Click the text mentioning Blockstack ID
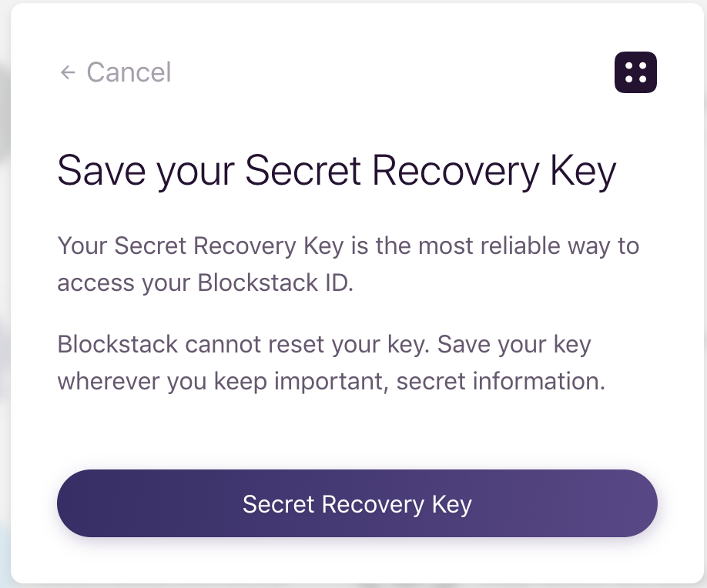 (347, 264)
